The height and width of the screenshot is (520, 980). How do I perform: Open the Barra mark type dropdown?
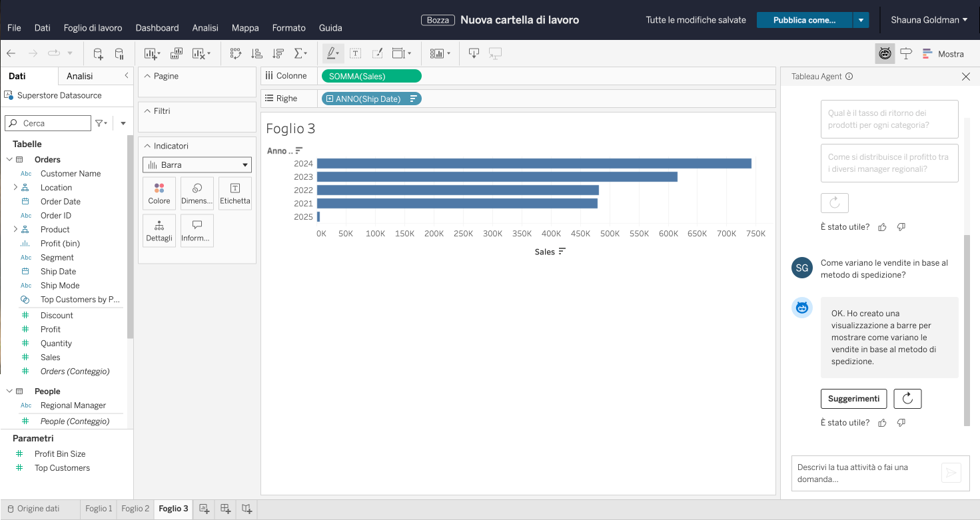point(197,164)
